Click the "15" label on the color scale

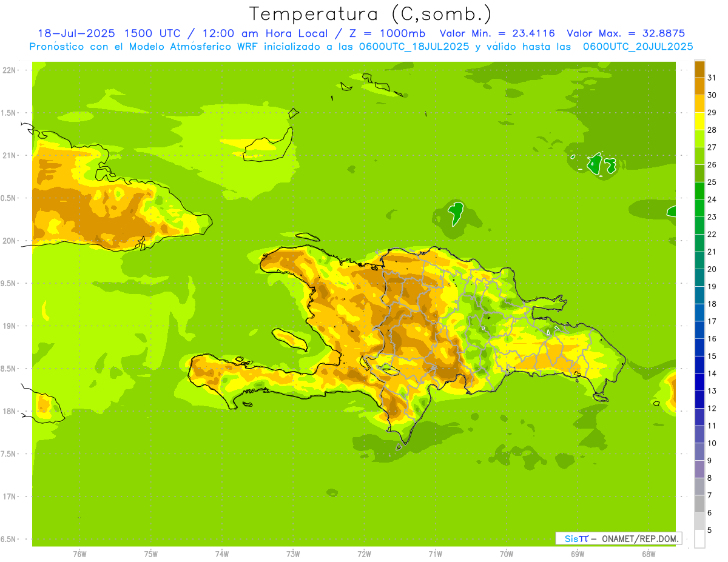(x=712, y=356)
